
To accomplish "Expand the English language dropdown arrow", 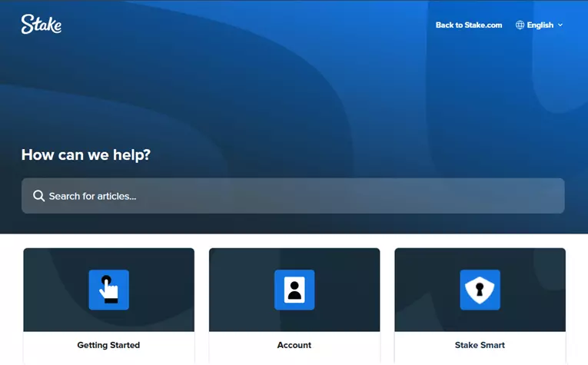I will (x=560, y=25).
